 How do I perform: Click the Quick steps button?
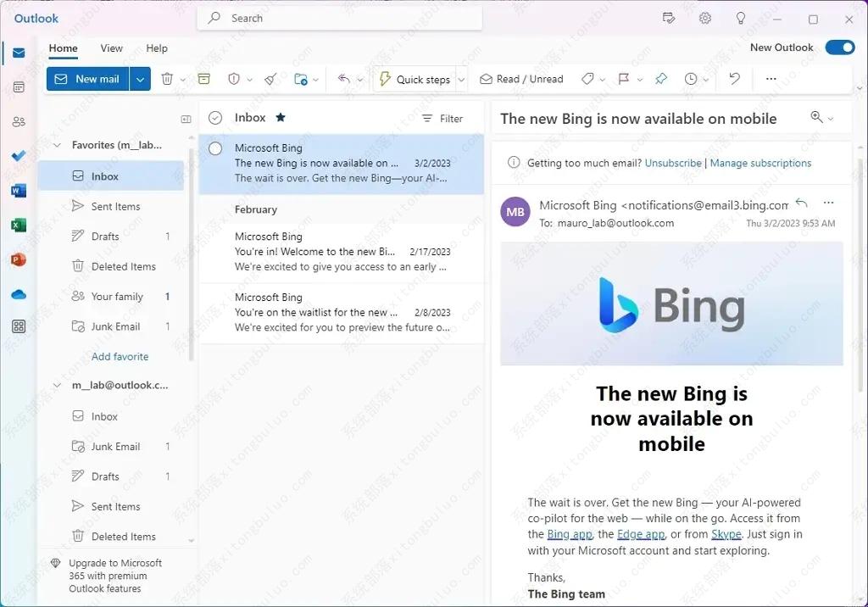coord(415,79)
